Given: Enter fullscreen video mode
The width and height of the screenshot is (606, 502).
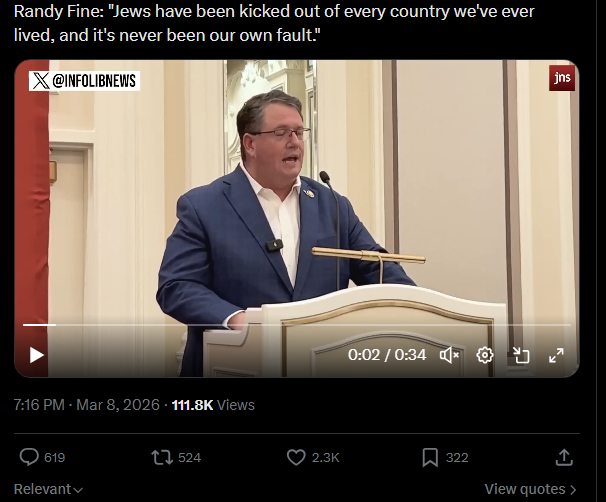Looking at the screenshot, I should pos(556,355).
